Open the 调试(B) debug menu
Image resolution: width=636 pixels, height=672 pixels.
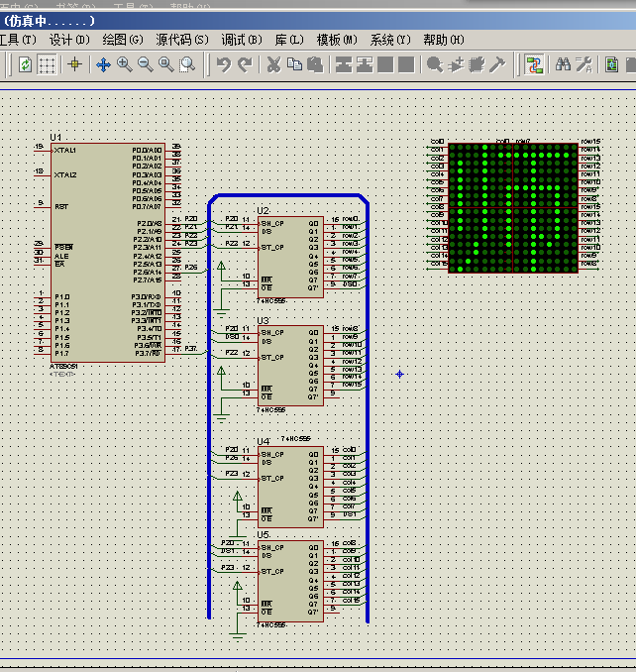pos(242,40)
